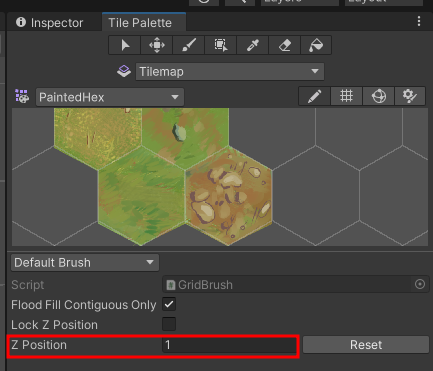Screen dimensions: 433x371
Task: Toggle palette edit pencil icon
Action: tap(314, 97)
